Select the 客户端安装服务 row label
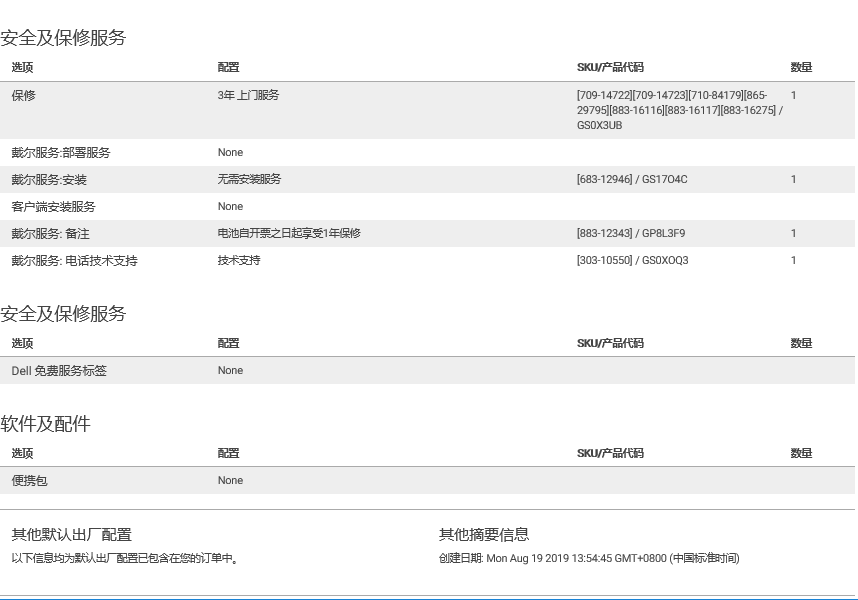 click(53, 207)
